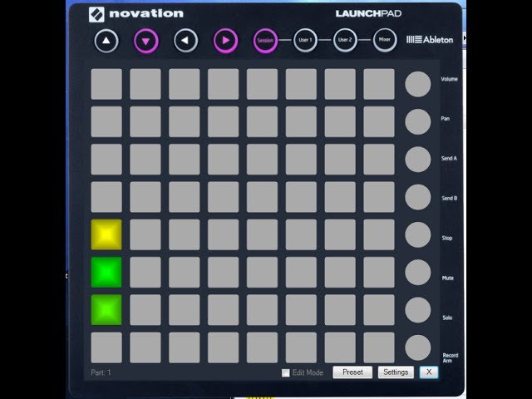The height and width of the screenshot is (399, 532).
Task: Trigger the yellow lit pad
Action: point(106,234)
